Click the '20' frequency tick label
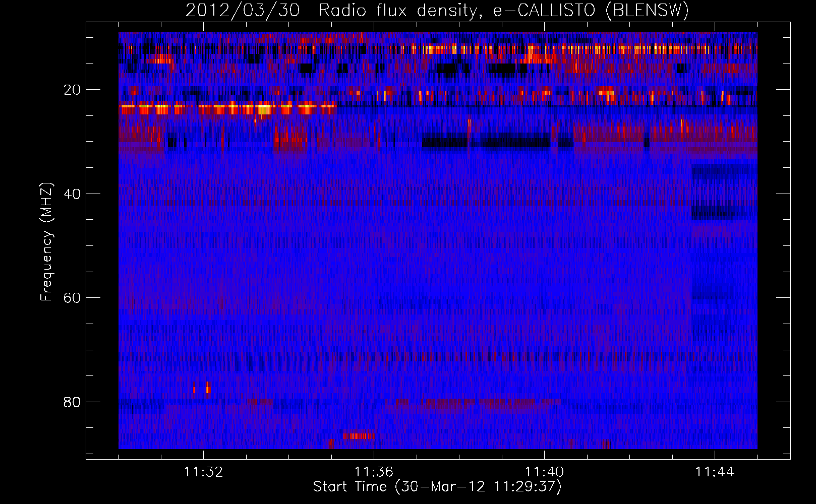Screen dimensions: 816x504 pyautogui.click(x=72, y=90)
